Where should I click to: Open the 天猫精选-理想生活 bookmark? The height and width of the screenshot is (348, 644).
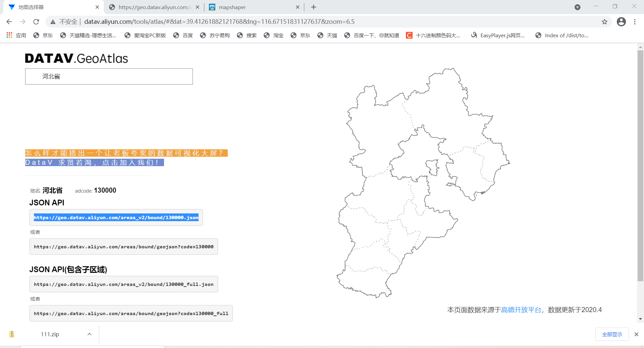tap(88, 35)
